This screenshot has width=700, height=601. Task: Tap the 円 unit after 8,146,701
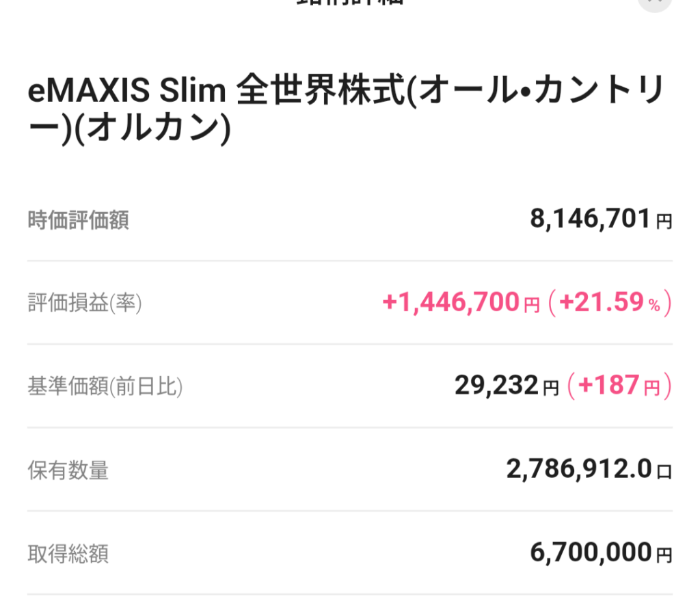(x=664, y=222)
